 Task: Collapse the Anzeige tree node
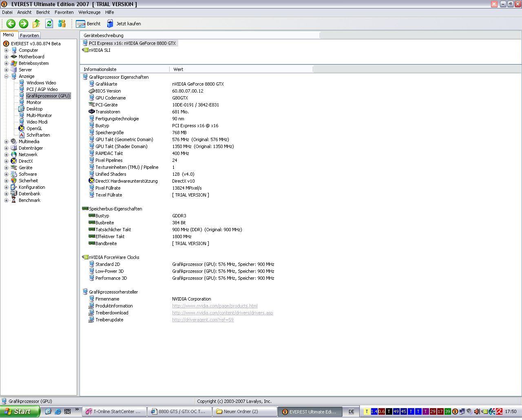[x=6, y=76]
